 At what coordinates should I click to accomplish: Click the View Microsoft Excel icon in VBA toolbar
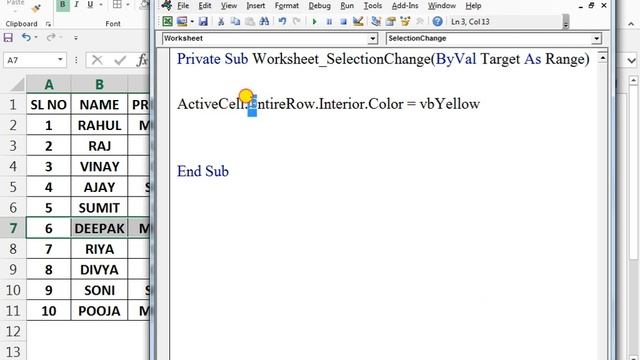click(x=167, y=22)
